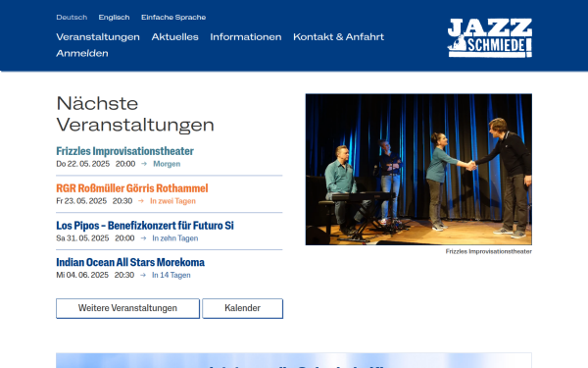588x368 pixels.
Task: Click the Frizzles theater stage photo
Action: coord(418,170)
